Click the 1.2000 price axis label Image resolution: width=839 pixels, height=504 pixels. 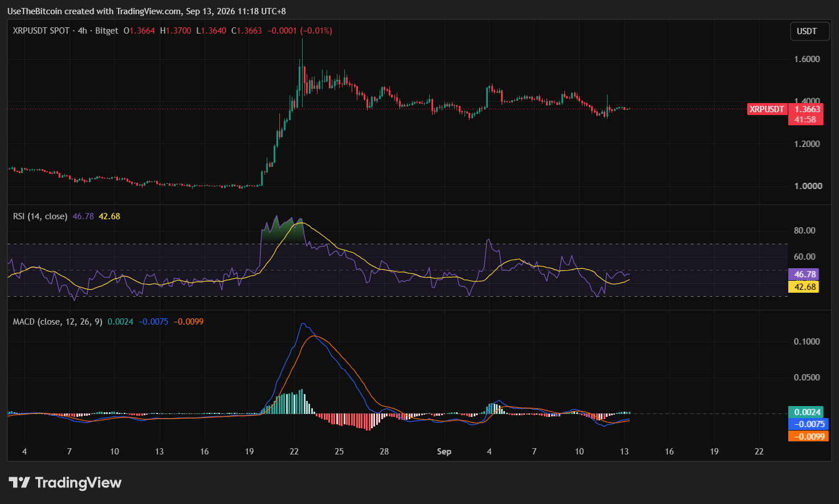(x=807, y=144)
